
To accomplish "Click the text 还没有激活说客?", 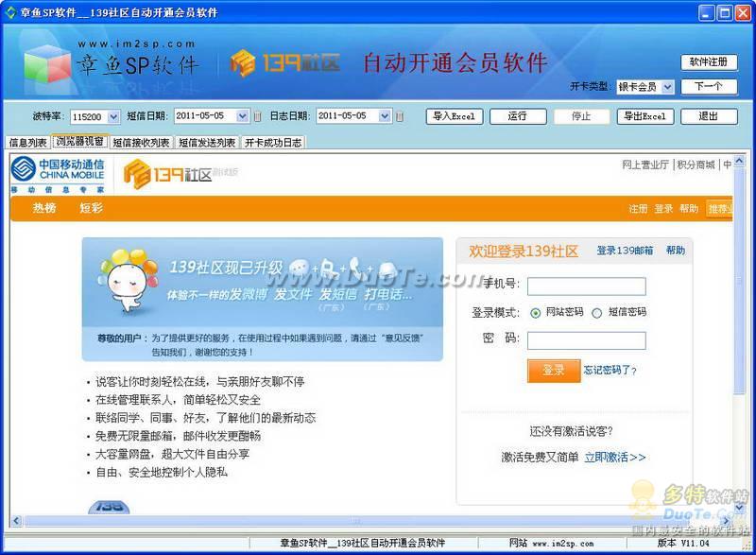I will [571, 431].
